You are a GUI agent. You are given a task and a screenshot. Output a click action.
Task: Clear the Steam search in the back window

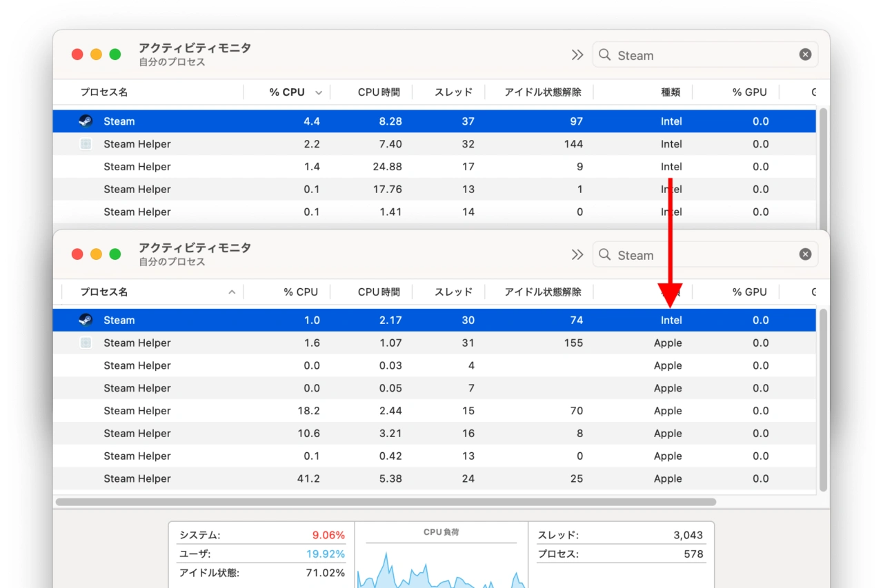pos(805,54)
